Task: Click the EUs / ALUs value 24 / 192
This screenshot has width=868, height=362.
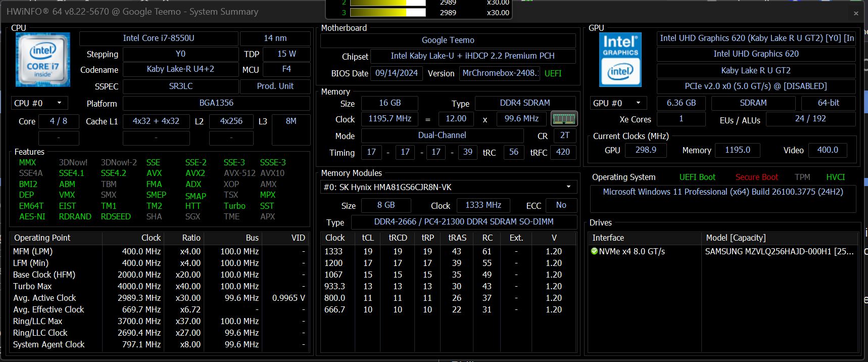Action: (810, 119)
